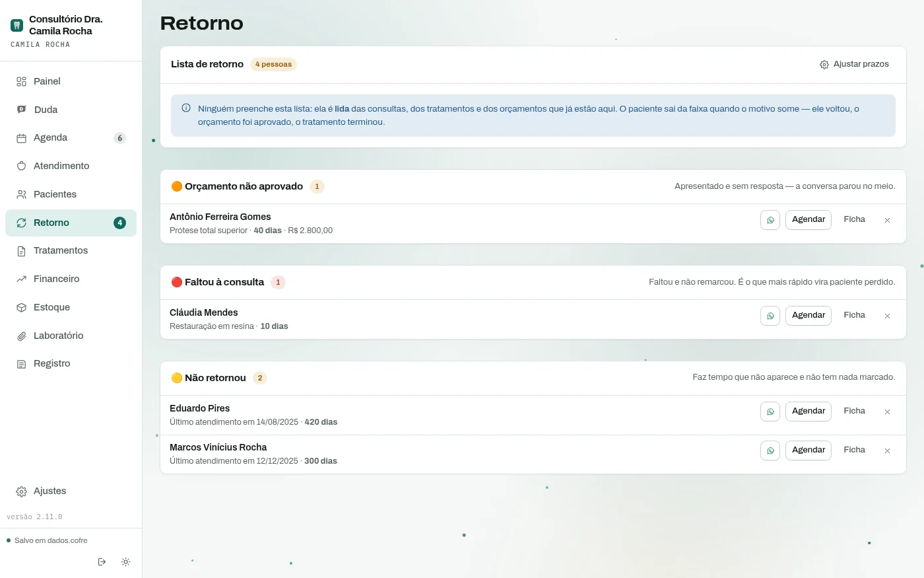924x578 pixels.
Task: Open Tratamentos in the sidebar
Action: pos(71,250)
